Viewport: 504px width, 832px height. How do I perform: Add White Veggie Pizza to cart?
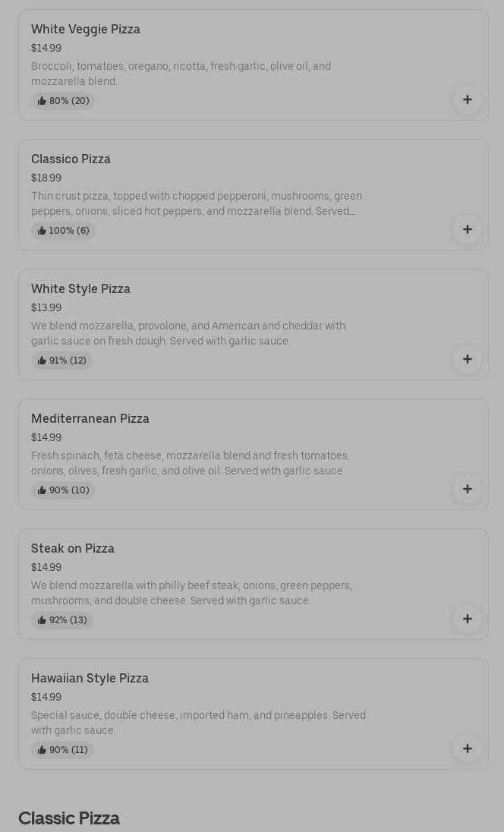467,100
